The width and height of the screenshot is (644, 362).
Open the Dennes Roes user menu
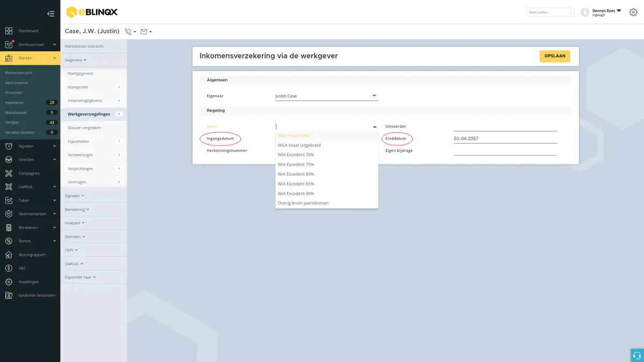tap(606, 12)
